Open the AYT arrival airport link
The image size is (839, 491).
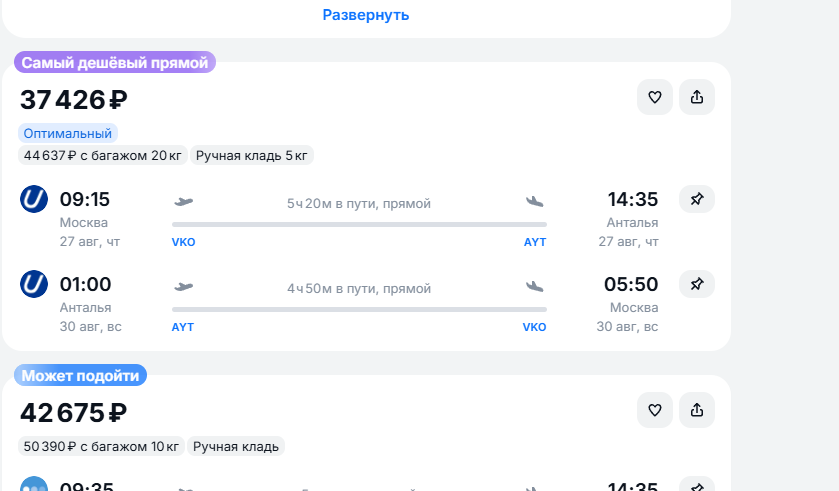pyautogui.click(x=535, y=242)
